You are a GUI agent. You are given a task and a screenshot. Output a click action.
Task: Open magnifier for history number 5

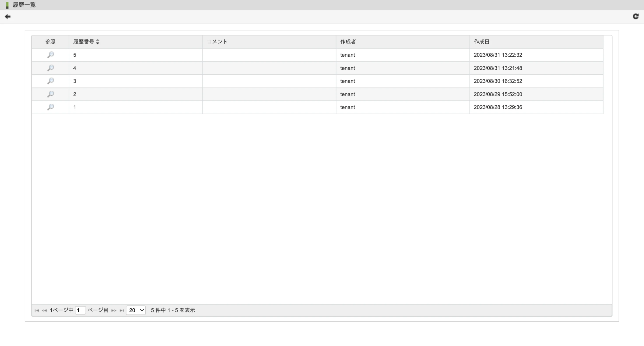[51, 55]
